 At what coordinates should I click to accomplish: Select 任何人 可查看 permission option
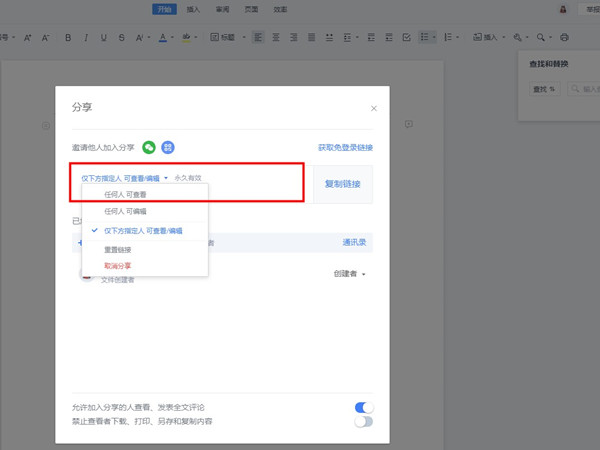tap(125, 194)
